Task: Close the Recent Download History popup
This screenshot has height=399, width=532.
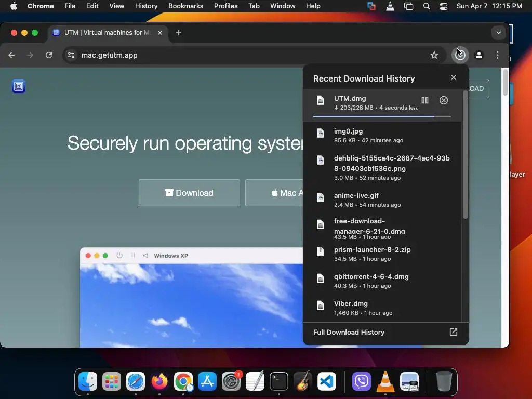Action: [453, 78]
